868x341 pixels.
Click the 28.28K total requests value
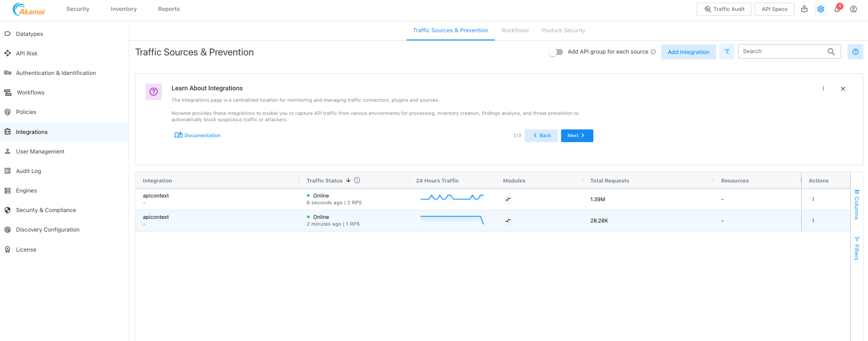599,221
